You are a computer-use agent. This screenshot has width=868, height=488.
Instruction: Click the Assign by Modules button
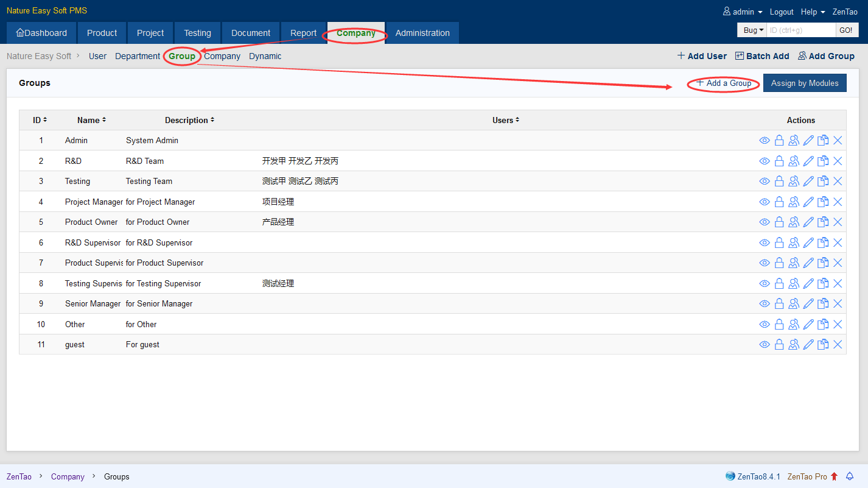tap(804, 83)
